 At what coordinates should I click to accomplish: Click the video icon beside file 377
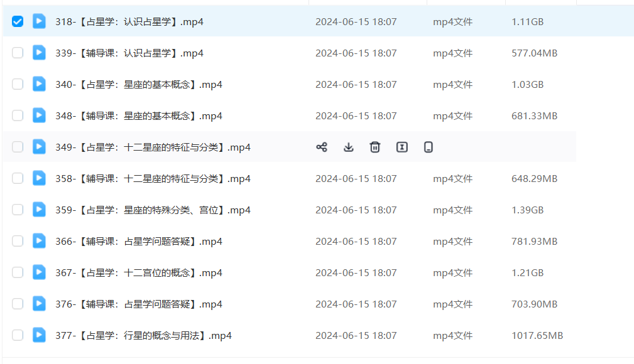[x=39, y=335]
